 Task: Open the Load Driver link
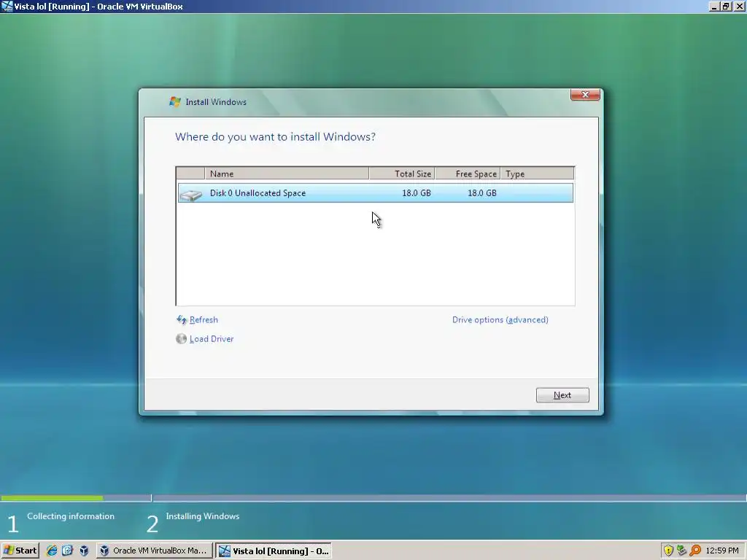[x=212, y=339]
